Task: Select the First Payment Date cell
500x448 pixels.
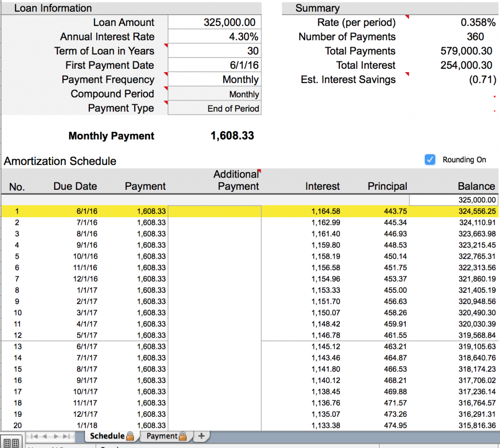Action: 214,65
